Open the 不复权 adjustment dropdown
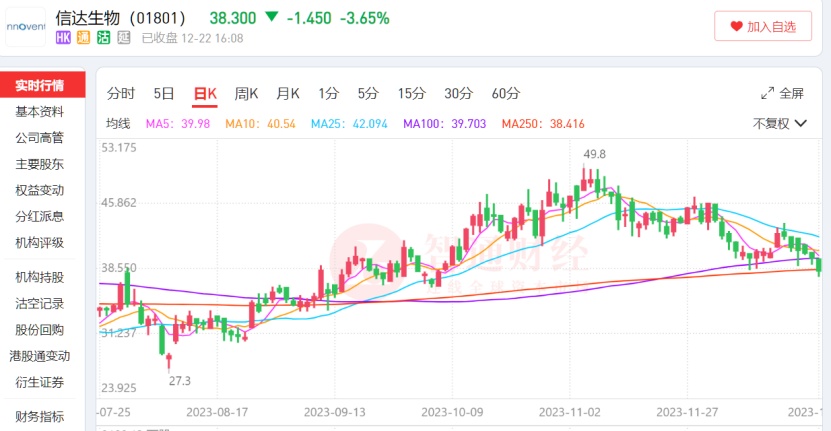The image size is (831, 431). 780,124
